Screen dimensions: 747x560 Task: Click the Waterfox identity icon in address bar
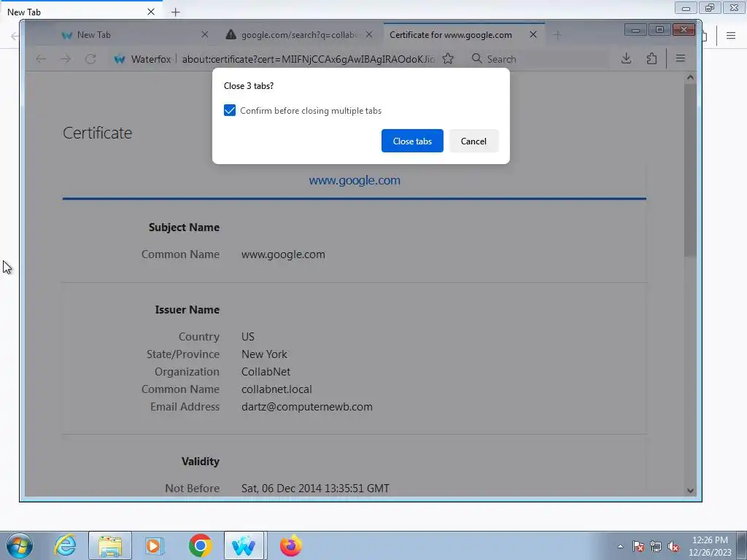point(120,59)
